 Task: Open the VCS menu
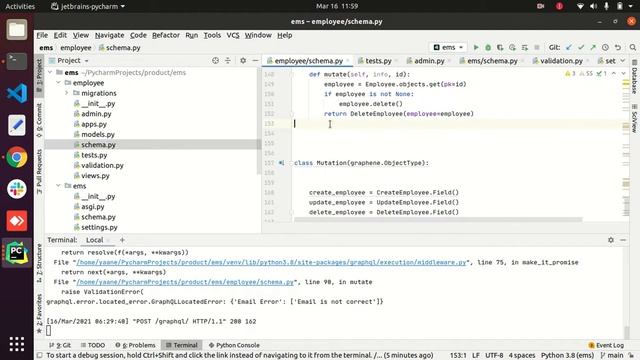point(233,35)
